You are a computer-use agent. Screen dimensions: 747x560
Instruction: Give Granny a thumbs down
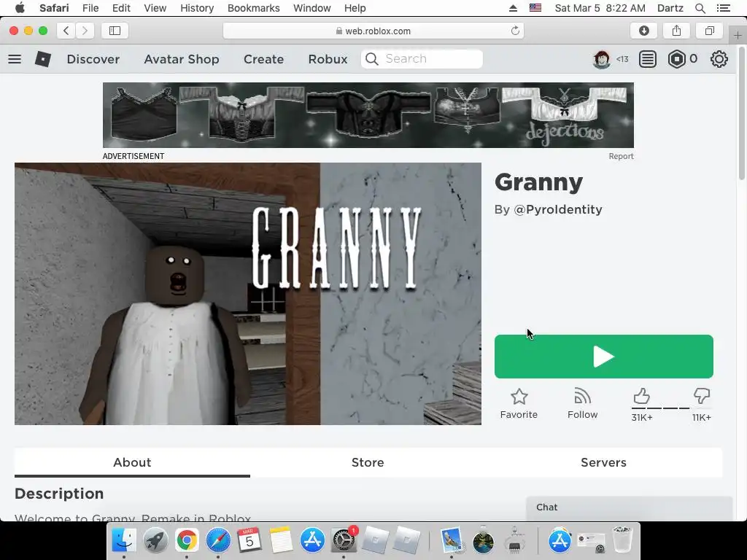702,396
